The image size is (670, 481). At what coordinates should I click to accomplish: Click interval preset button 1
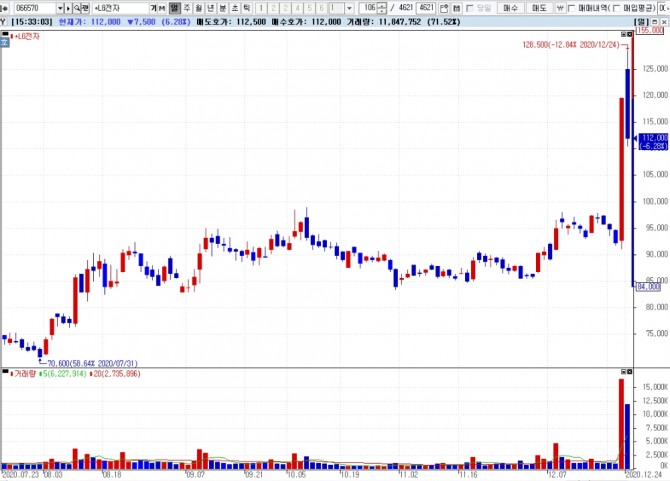click(261, 8)
